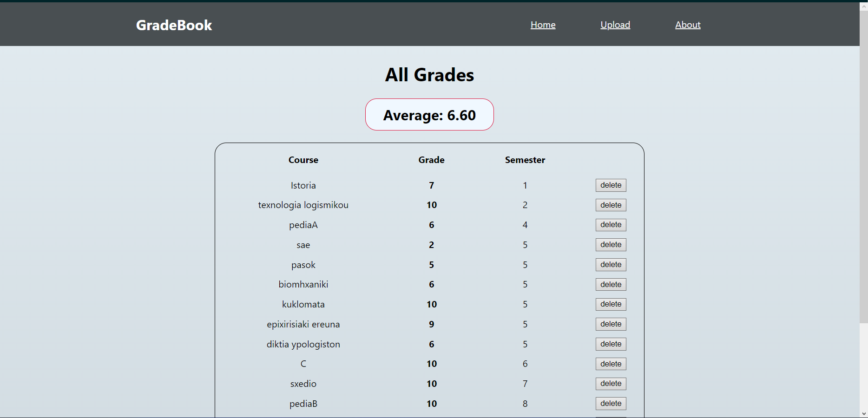The image size is (868, 418).
Task: Click the grade 5 for pasok
Action: 432,265
